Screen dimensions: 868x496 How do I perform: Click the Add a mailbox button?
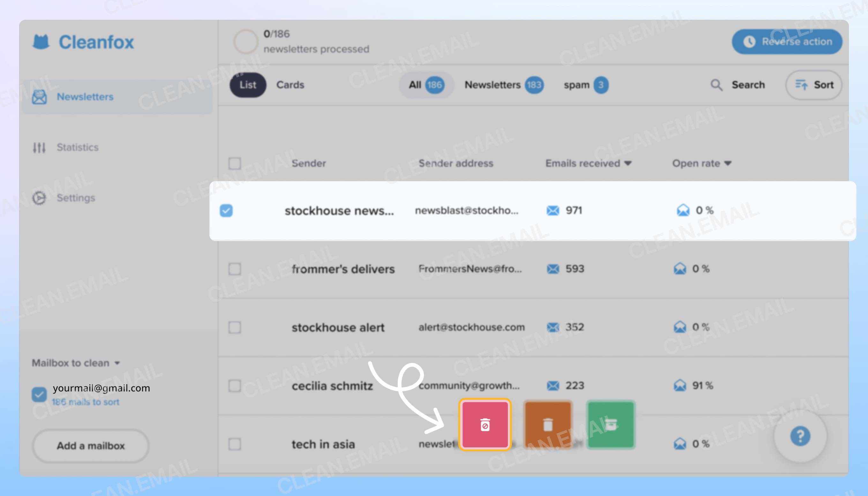click(90, 446)
